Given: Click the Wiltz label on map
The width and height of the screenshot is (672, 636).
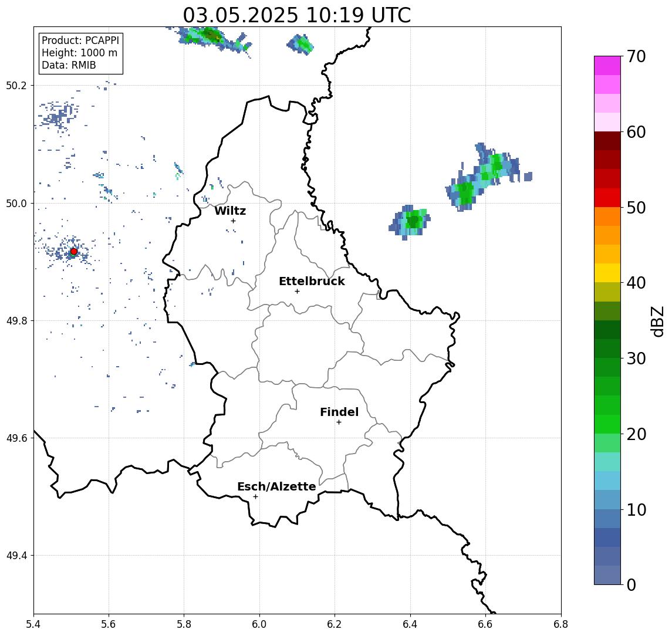Looking at the screenshot, I should (230, 211).
